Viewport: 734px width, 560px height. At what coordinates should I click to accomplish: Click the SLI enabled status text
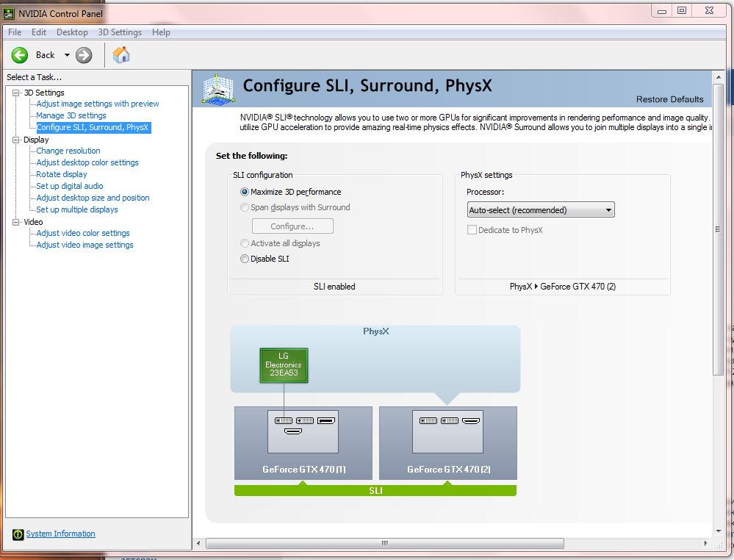pyautogui.click(x=334, y=287)
